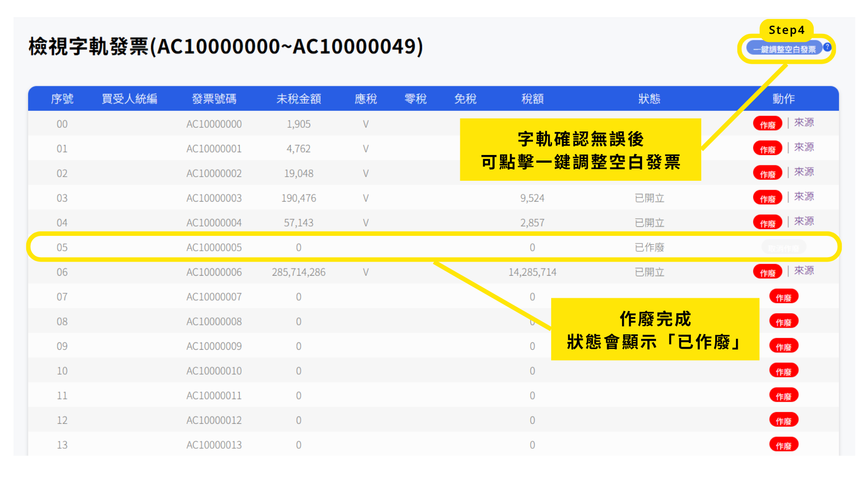Click invoice number AC10000005 in voided row
This screenshot has width=868, height=488.
[x=214, y=248]
